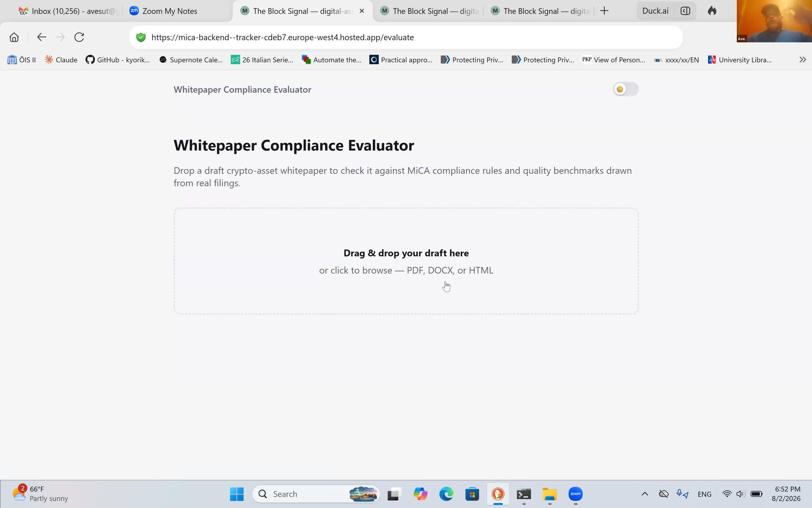Click the Zoom video thumbnail overlay
The height and width of the screenshot is (508, 812).
[x=774, y=21]
